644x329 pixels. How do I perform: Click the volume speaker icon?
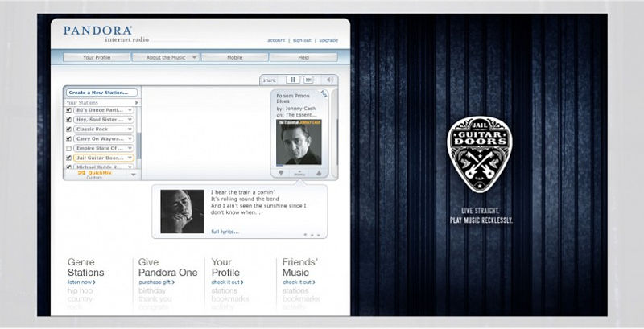click(329, 80)
